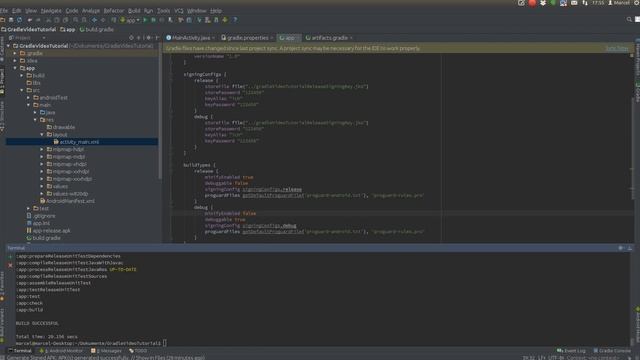This screenshot has height=360, width=640.
Task: Open the File menu
Action: coord(4,11)
